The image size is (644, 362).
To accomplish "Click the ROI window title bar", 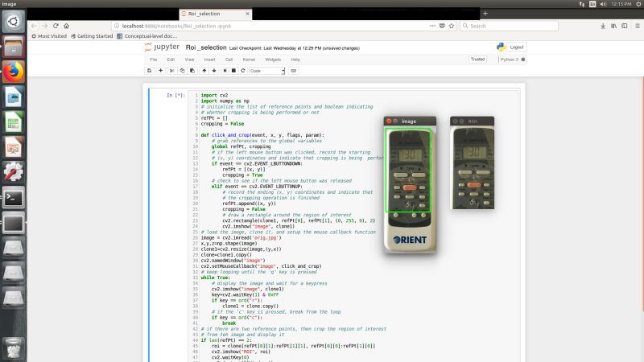I will click(473, 121).
